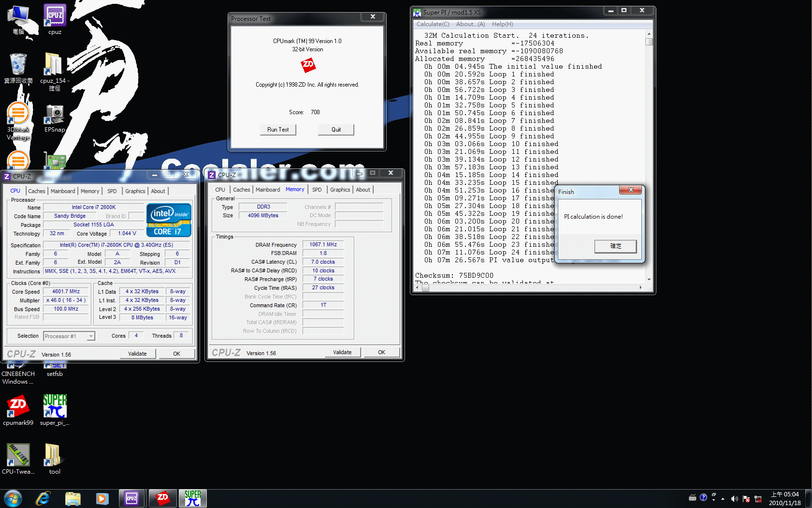Click the Action Center flag tray icon
The height and width of the screenshot is (508, 812).
click(x=746, y=499)
